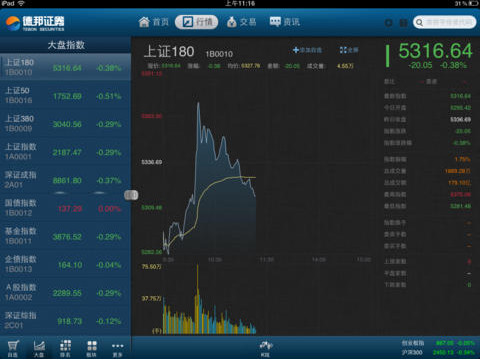Switch to K线 candlestick chart icon

tap(266, 348)
